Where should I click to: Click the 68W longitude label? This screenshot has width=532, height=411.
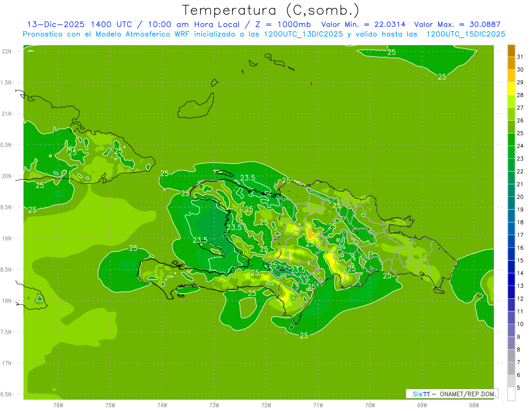pos(474,405)
